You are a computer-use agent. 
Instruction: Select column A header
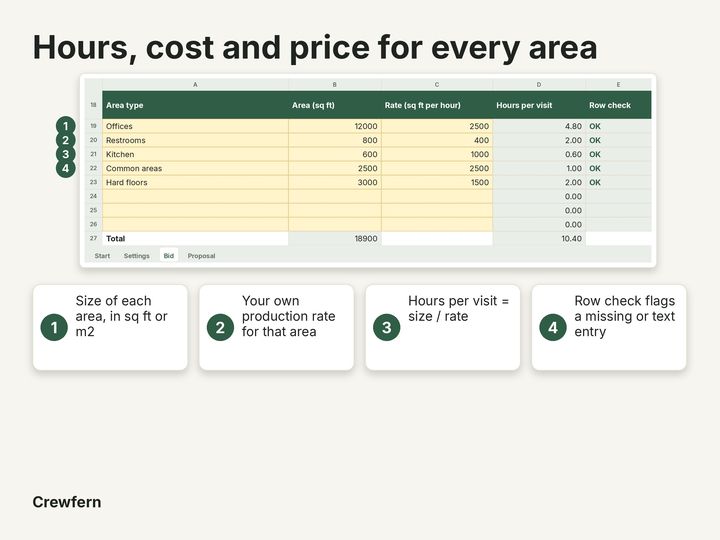point(195,84)
